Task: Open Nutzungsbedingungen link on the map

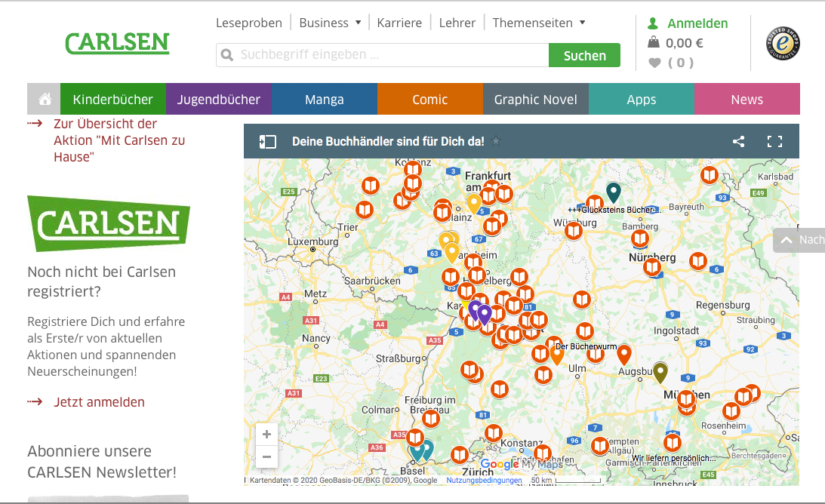Action: click(484, 481)
